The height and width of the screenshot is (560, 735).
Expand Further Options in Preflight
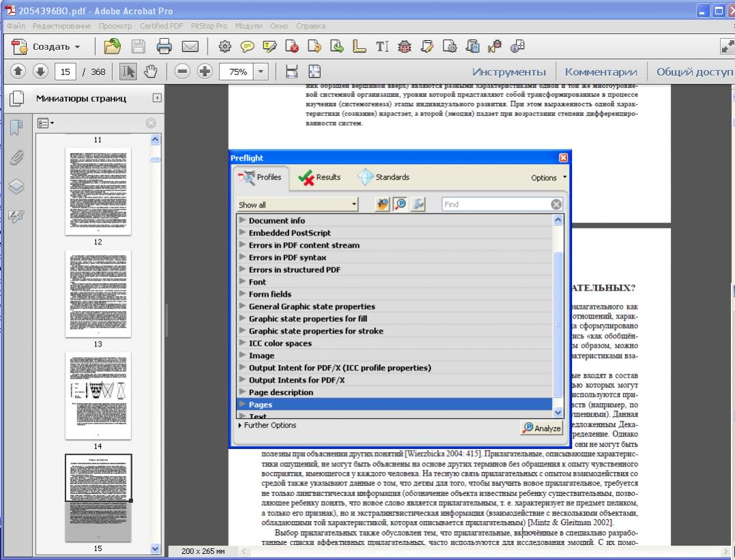coord(268,426)
